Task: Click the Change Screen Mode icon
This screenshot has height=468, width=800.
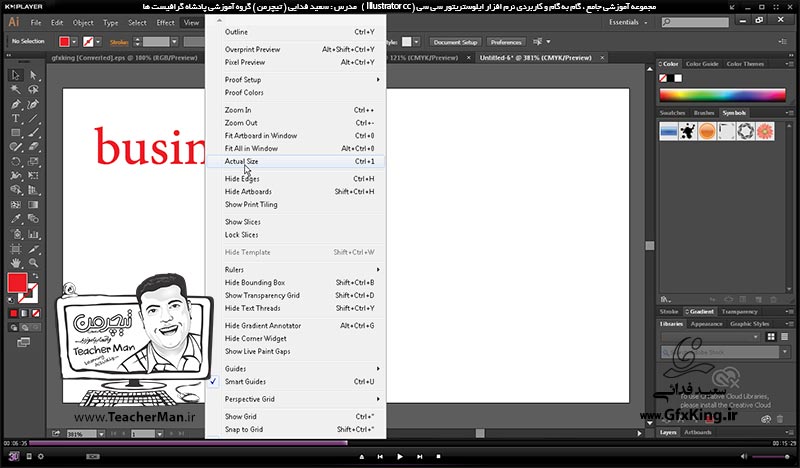Action: click(x=23, y=342)
